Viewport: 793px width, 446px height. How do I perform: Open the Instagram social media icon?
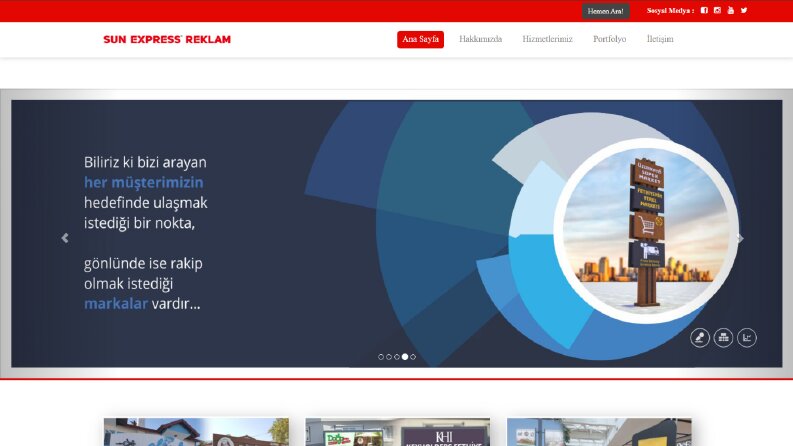pos(717,10)
